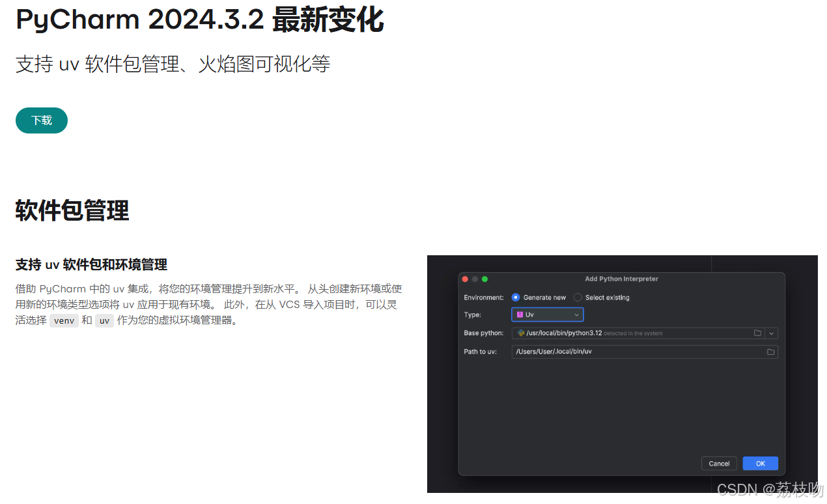The width and height of the screenshot is (827, 504).
Task: Browse folder icon for Base python
Action: click(x=757, y=333)
